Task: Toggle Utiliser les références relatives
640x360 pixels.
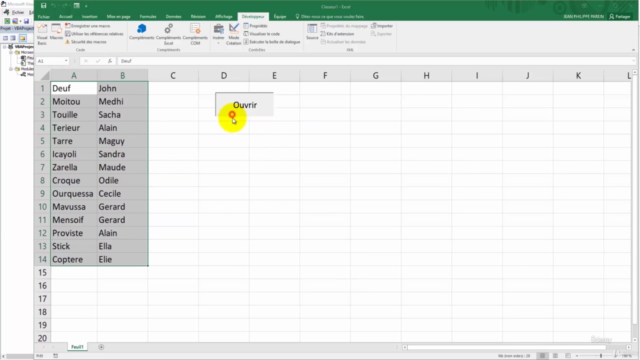Action: pos(94,34)
